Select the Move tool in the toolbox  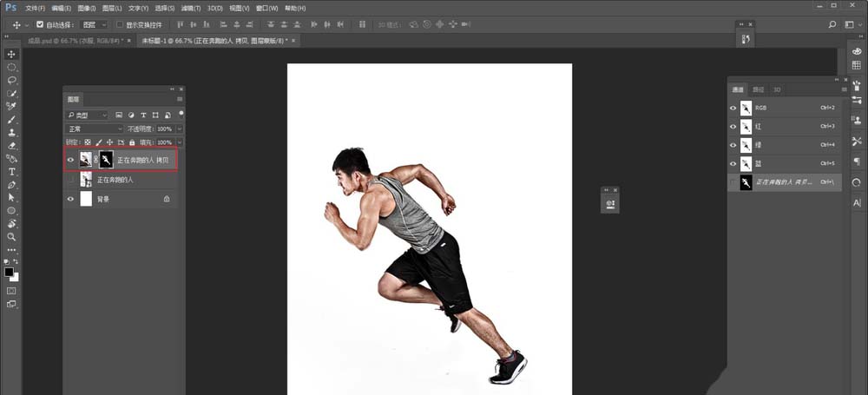tap(11, 55)
